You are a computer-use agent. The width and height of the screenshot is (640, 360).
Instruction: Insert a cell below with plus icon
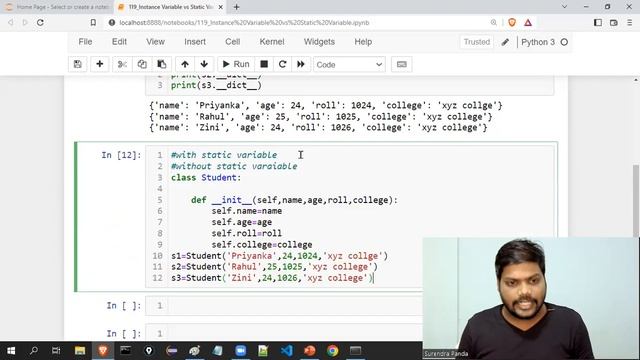click(x=99, y=64)
